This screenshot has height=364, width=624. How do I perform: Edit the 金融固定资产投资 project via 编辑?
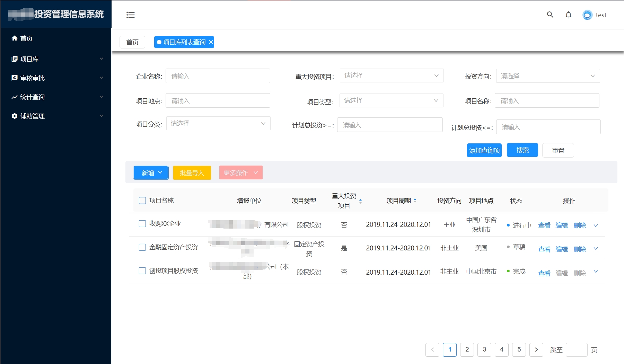[x=562, y=249]
